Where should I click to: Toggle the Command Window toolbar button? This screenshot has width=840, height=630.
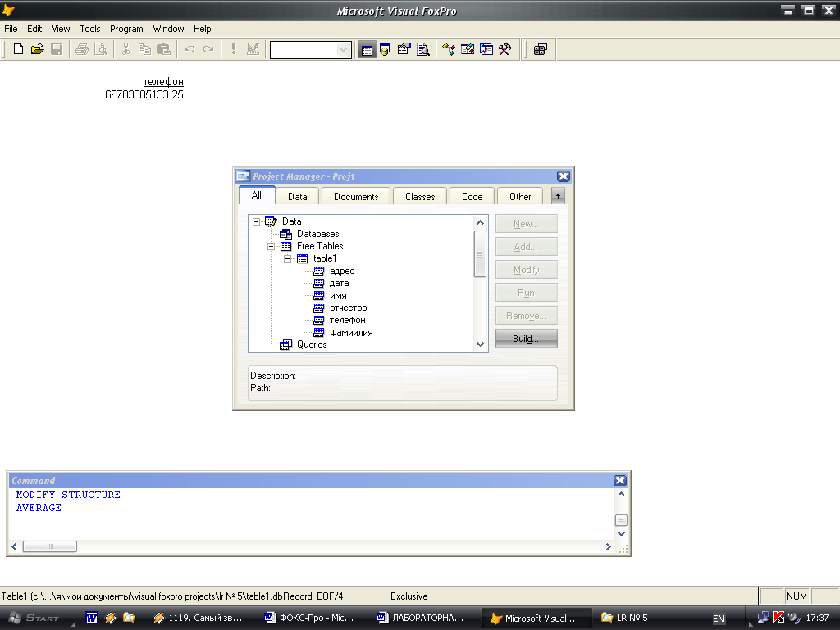pos(367,50)
